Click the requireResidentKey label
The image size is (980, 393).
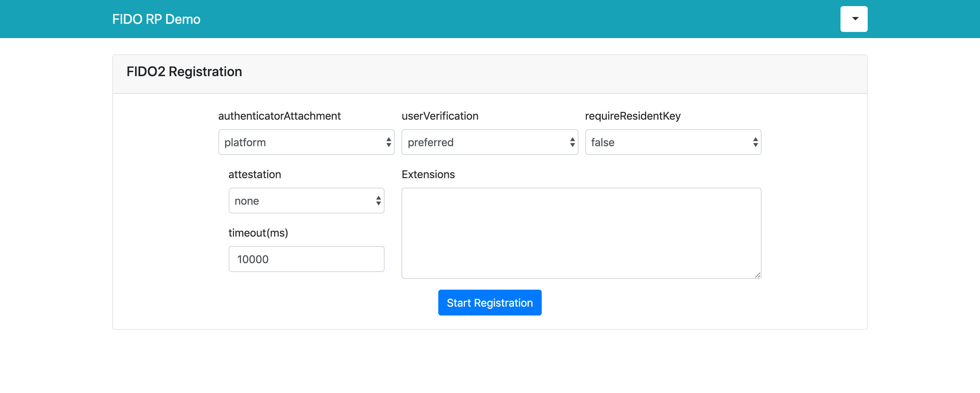pyautogui.click(x=632, y=116)
